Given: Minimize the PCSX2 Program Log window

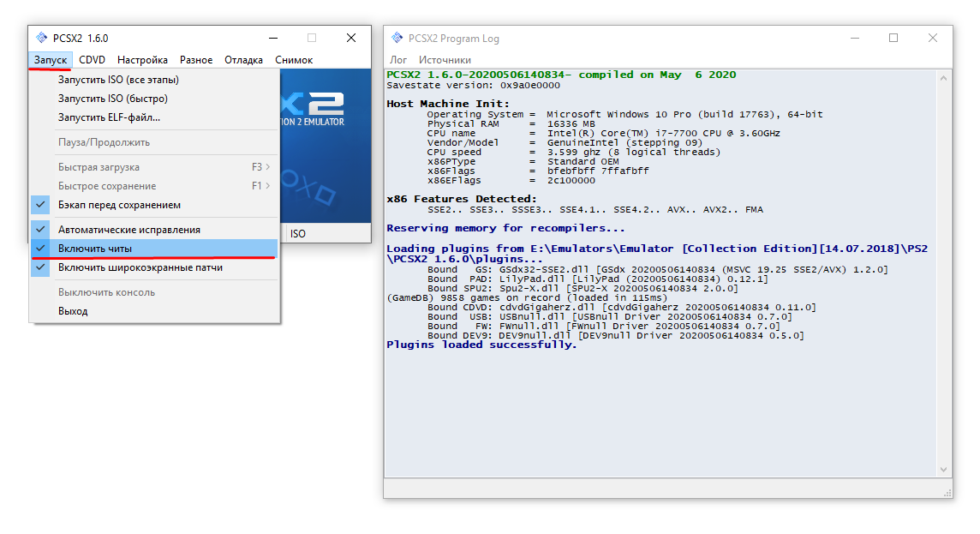Looking at the screenshot, I should (x=854, y=38).
